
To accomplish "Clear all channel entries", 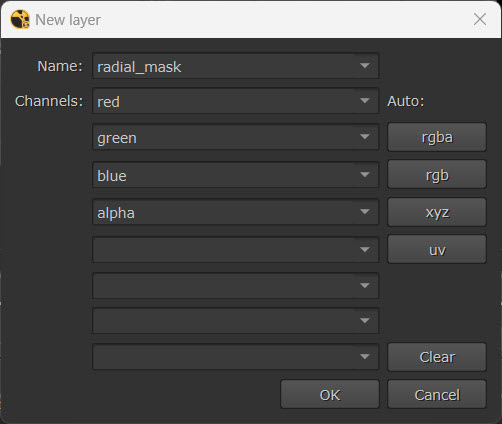I will pyautogui.click(x=437, y=357).
